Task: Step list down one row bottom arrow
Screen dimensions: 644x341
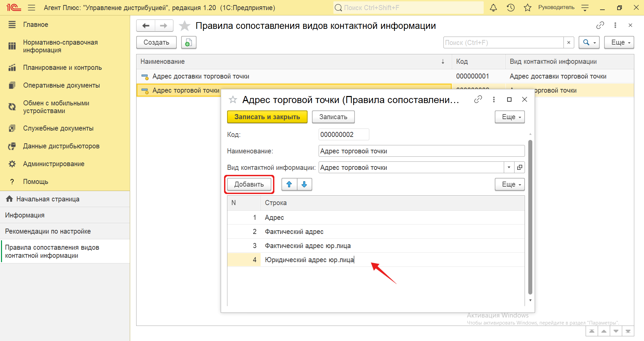Action: [x=616, y=331]
